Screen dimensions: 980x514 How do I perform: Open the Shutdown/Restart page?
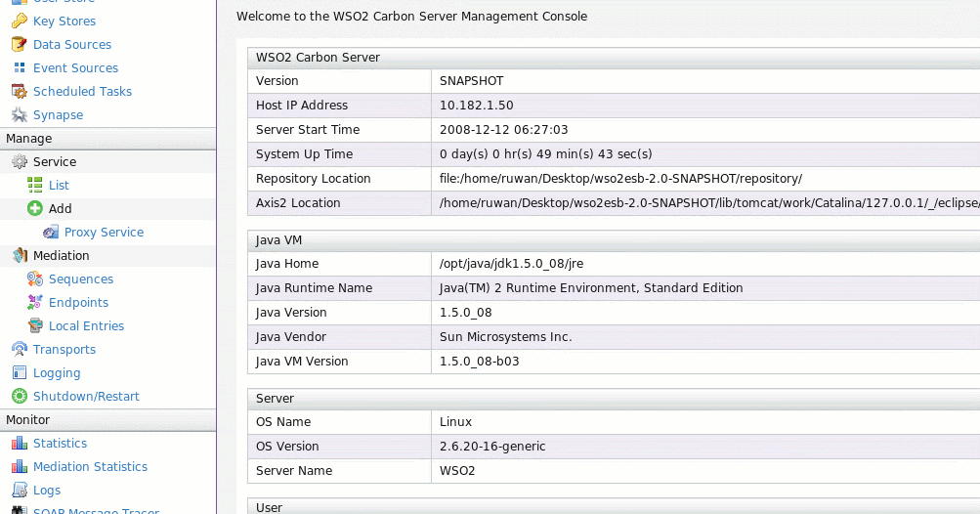(x=86, y=397)
